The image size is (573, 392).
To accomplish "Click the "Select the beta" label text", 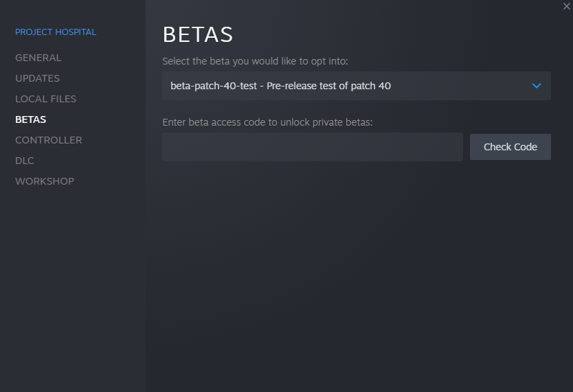I will pyautogui.click(x=255, y=61).
